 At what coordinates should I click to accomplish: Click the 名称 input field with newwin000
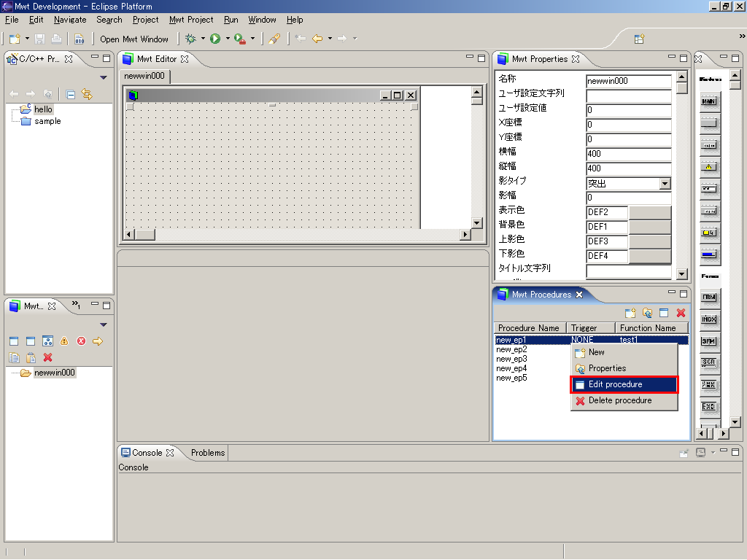click(628, 81)
